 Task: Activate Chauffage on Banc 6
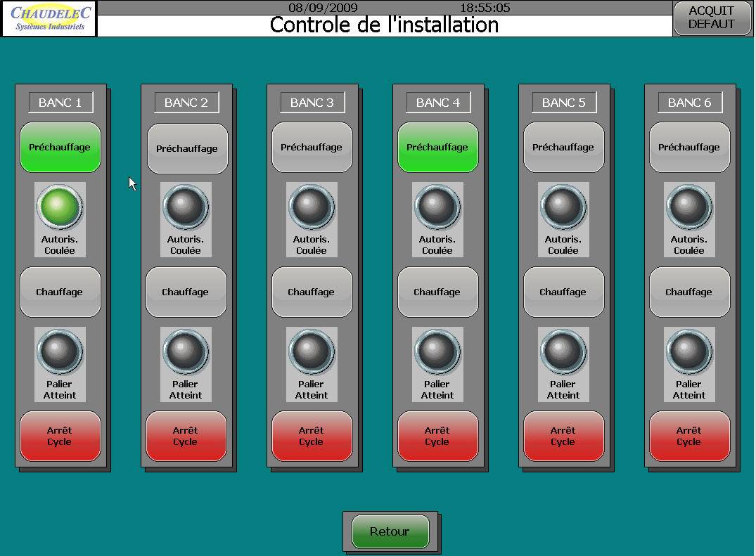pyautogui.click(x=688, y=292)
